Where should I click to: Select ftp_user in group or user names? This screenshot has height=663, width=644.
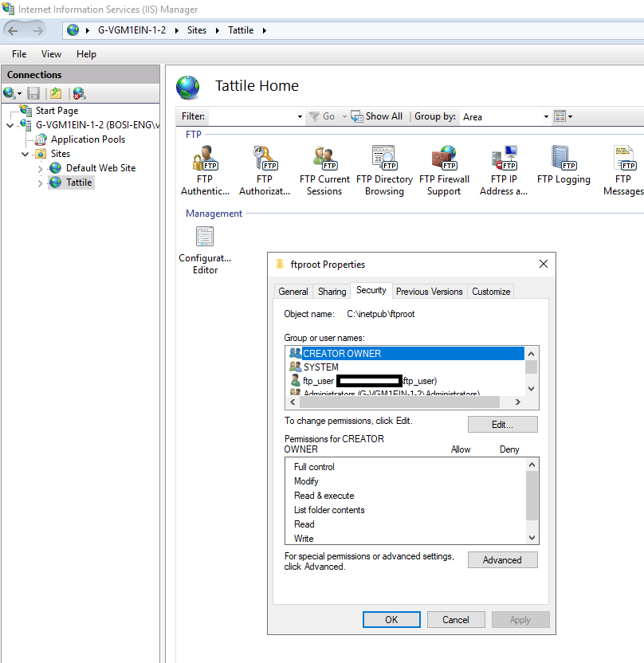coord(406,381)
